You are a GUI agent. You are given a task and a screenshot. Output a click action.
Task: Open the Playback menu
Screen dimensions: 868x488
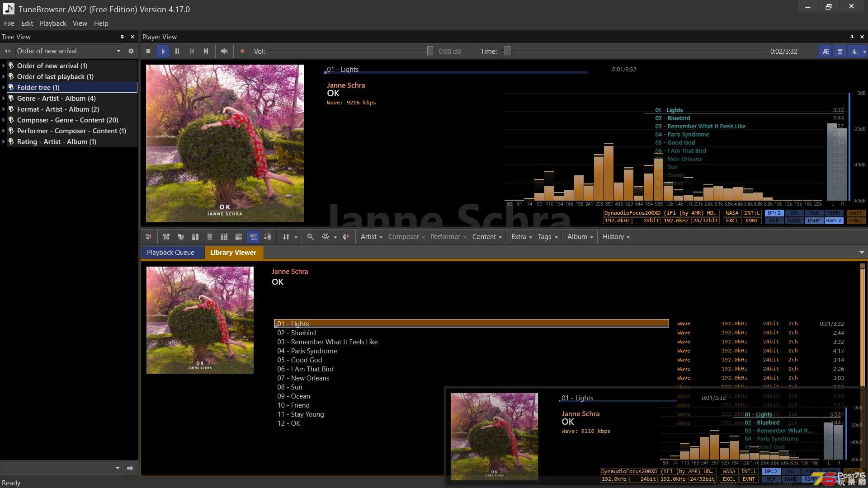click(x=53, y=23)
